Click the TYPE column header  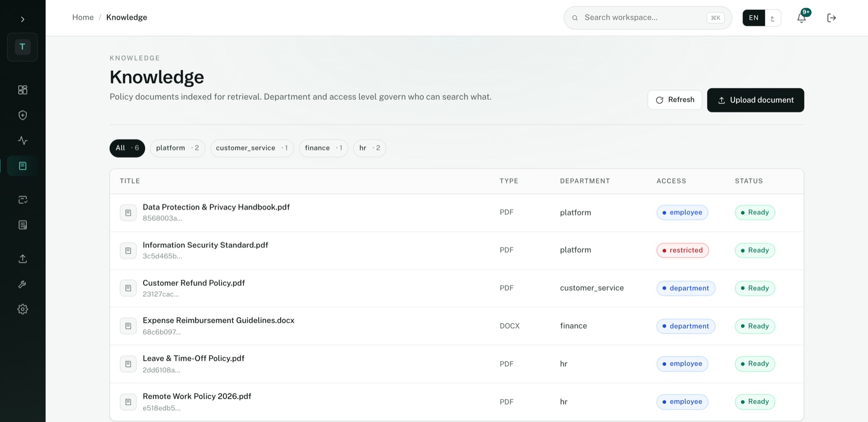[x=509, y=181]
